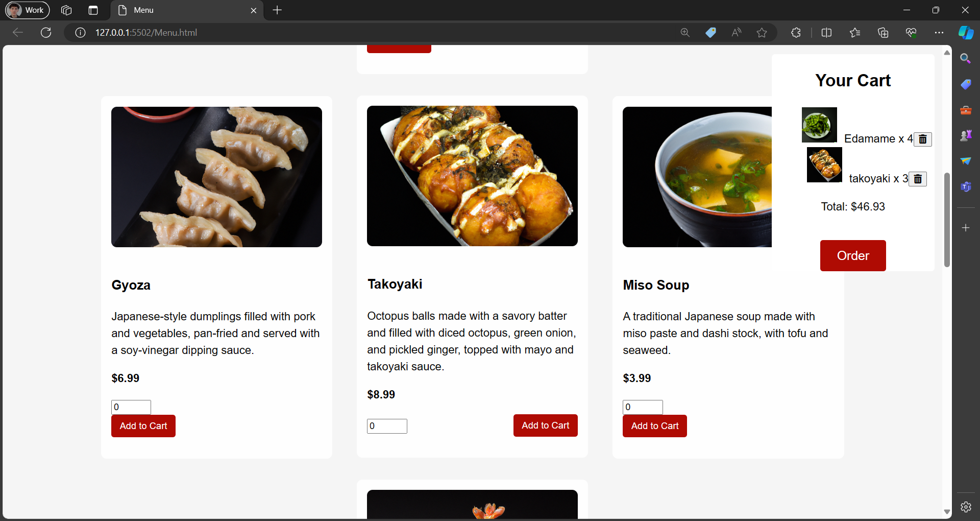Add Gyoza to cart
Viewport: 980px width, 521px height.
(143, 426)
